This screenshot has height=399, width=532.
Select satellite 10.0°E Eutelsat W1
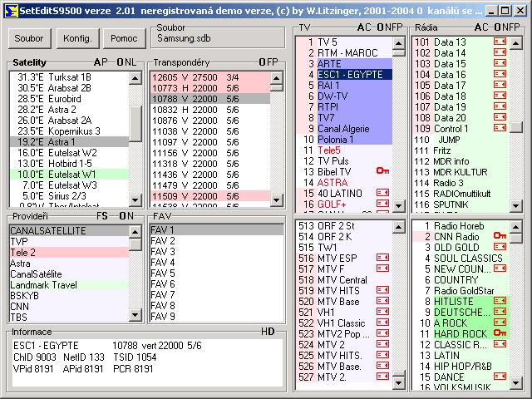click(x=69, y=175)
